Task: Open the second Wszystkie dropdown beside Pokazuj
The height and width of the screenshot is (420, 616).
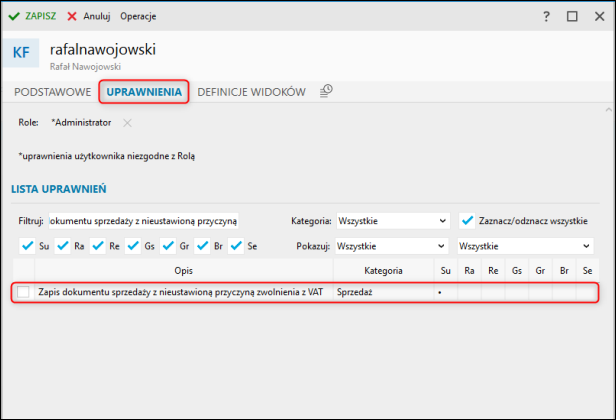Action: (525, 246)
